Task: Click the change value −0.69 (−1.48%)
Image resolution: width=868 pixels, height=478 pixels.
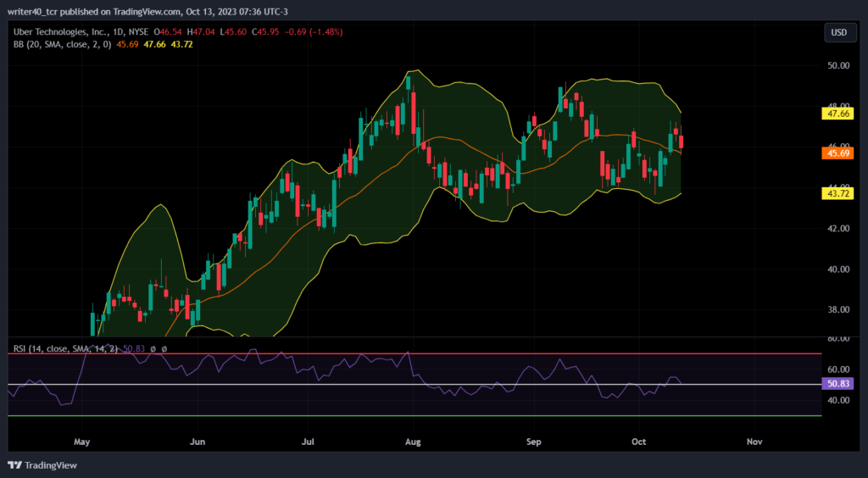Action: [314, 33]
